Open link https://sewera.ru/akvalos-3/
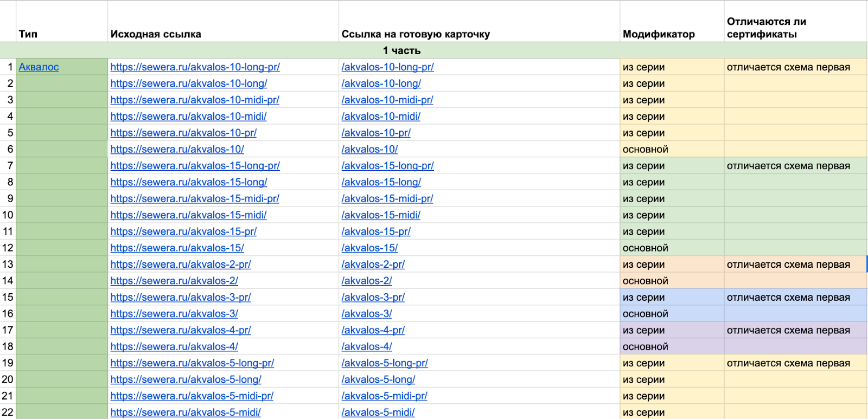 (174, 314)
